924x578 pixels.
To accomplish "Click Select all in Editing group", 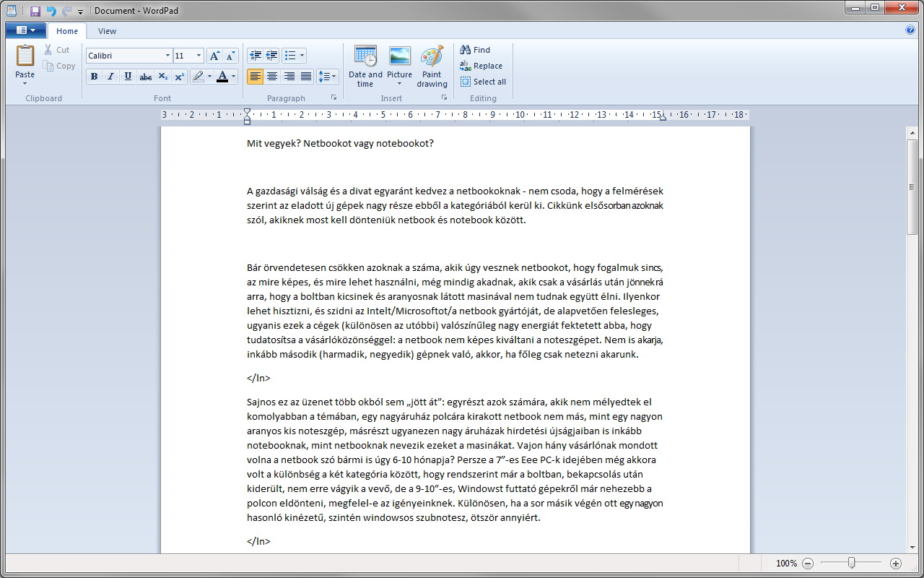I will (483, 82).
